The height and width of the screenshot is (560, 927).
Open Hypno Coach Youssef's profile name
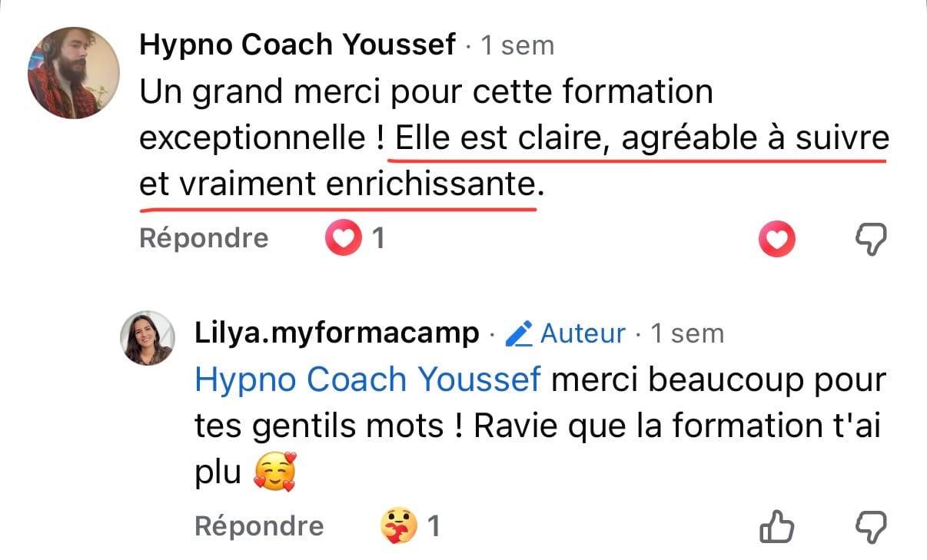297,45
